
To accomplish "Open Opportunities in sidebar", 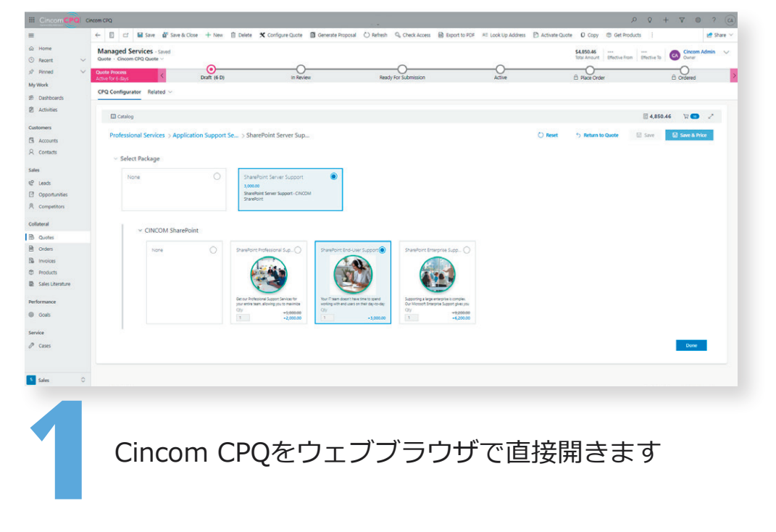I will pos(52,194).
